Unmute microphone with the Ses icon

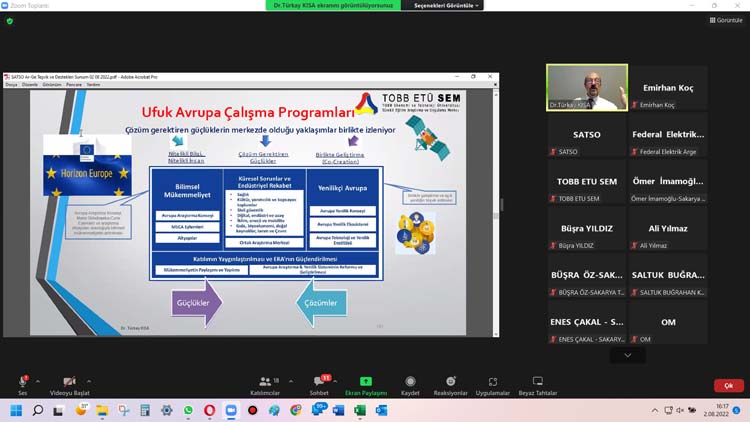click(x=22, y=383)
